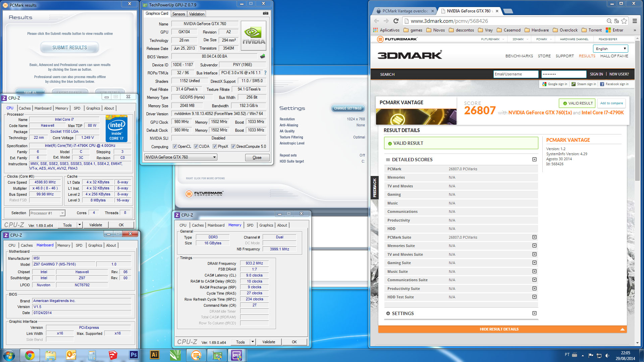Viewport: 644px width, 362px height.
Task: Open the Calculator taskbar icon
Action: (x=92, y=355)
